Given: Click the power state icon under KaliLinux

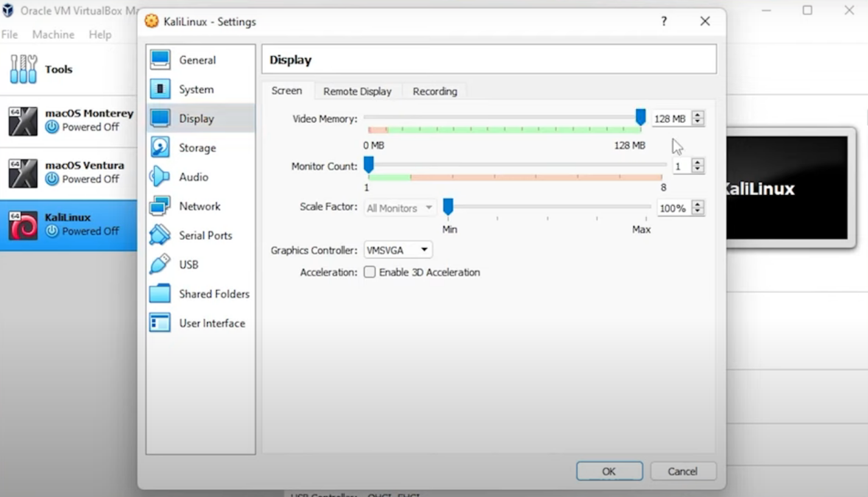Looking at the screenshot, I should 52,231.
